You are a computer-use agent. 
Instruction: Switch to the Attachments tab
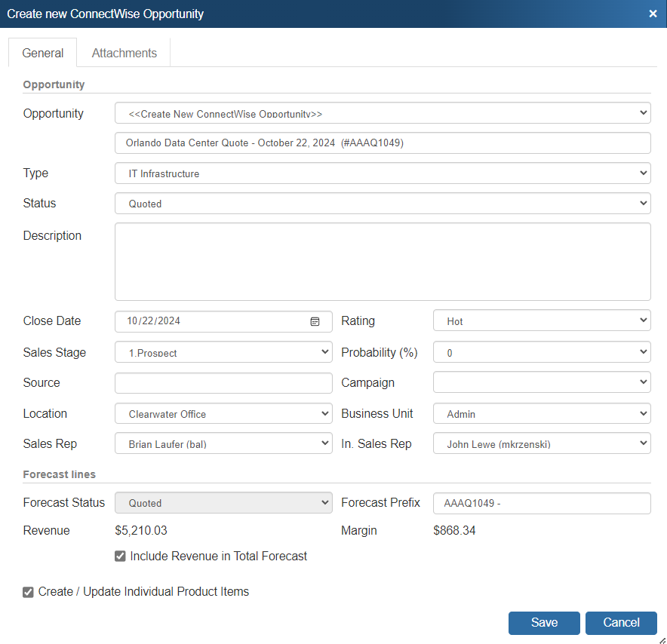tap(123, 53)
